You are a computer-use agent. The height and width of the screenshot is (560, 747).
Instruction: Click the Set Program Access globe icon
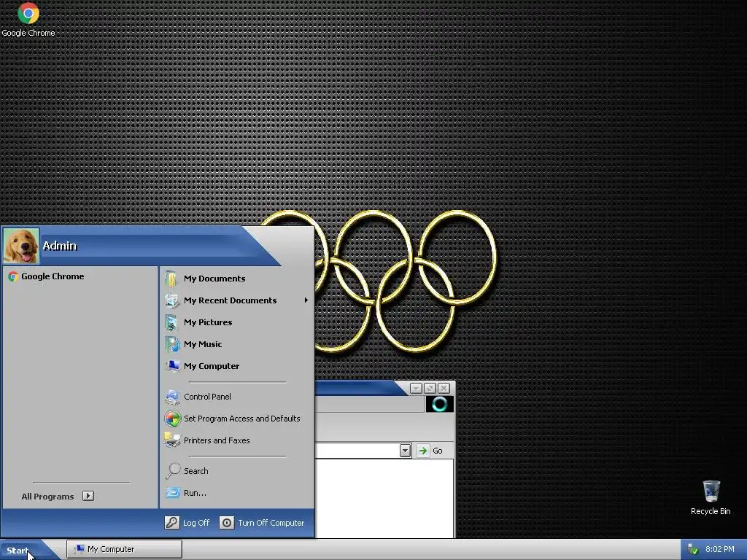(172, 419)
